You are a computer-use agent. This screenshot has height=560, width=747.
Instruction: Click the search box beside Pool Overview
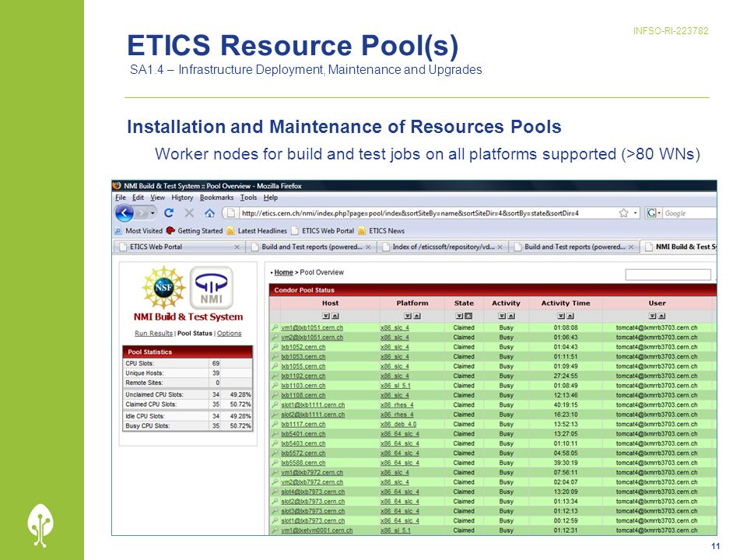pos(668,275)
